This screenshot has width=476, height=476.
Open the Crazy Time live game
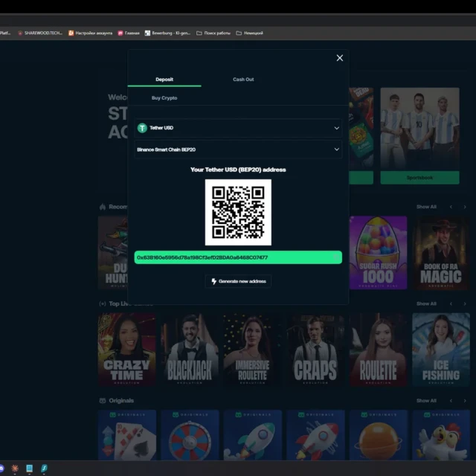click(x=127, y=350)
